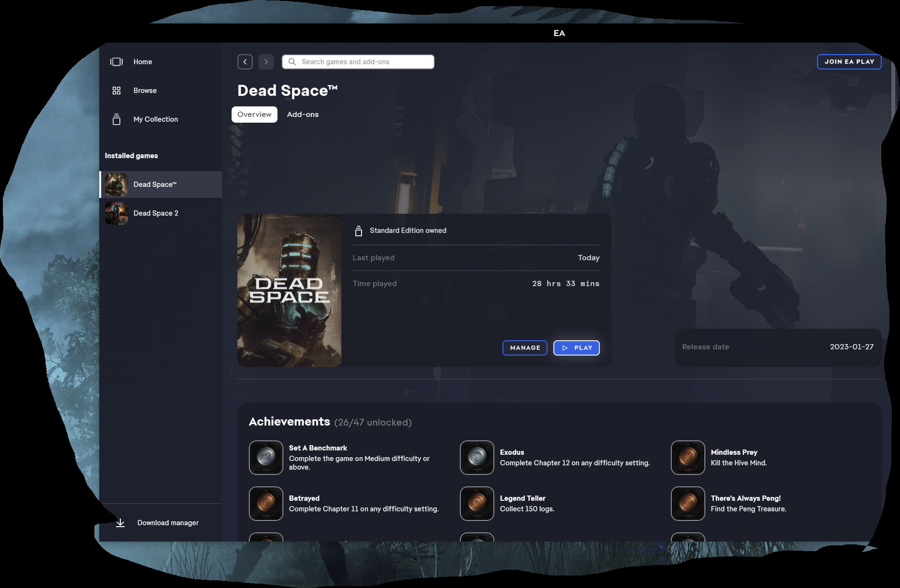The width and height of the screenshot is (900, 588).
Task: Click the Legend Teller achievement title
Action: coord(523,498)
